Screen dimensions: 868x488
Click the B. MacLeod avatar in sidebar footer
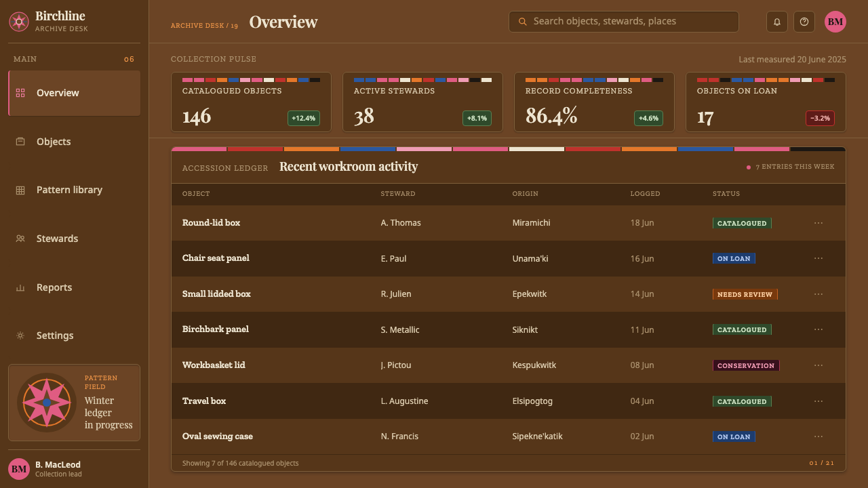point(19,469)
